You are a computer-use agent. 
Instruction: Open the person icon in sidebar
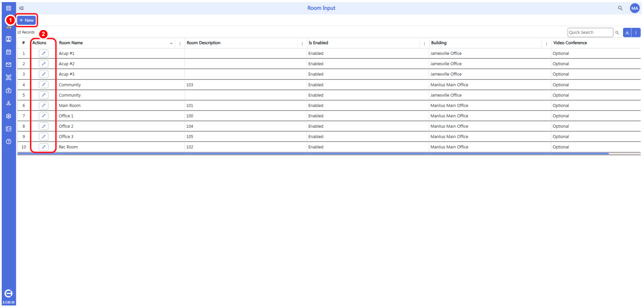click(x=9, y=103)
